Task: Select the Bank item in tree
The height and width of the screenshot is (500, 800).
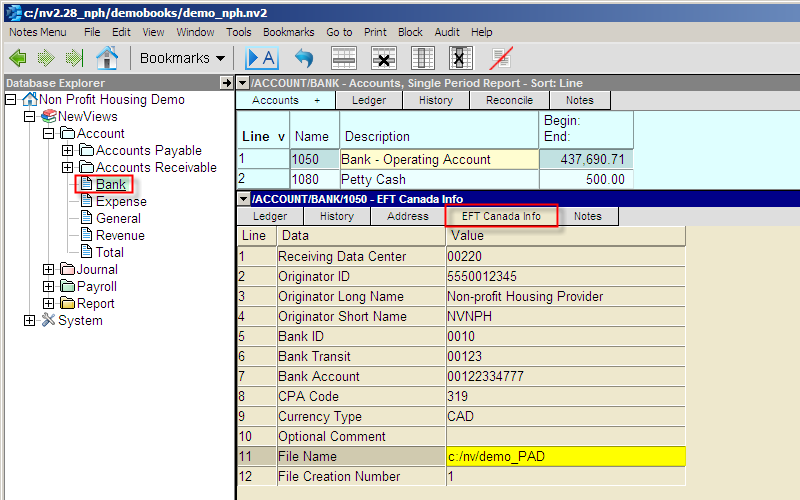Action: 110,185
